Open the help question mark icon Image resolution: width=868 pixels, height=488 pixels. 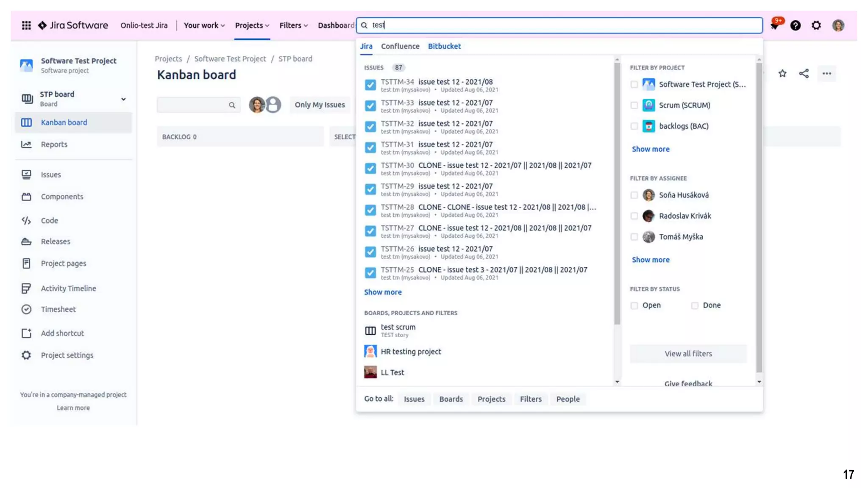[796, 25]
